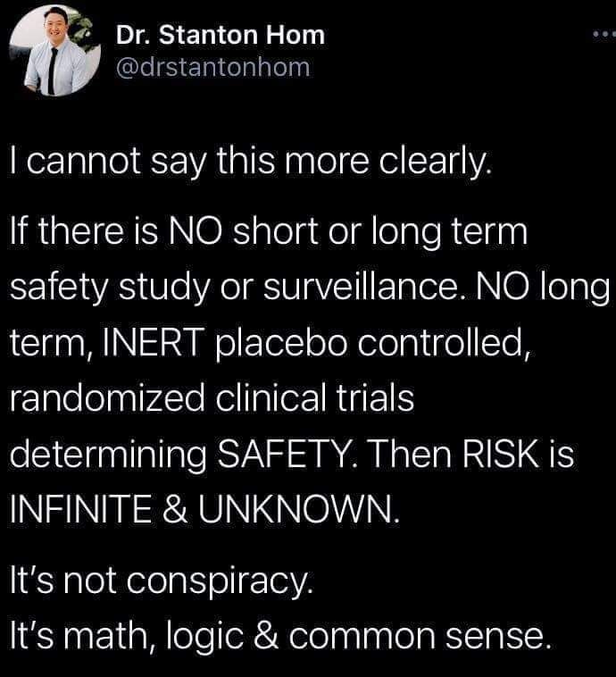Open the Dr. Stanton Hom display name

pos(220,36)
